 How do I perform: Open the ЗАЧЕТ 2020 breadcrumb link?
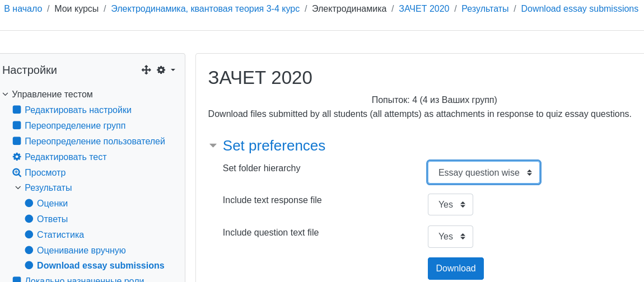click(x=424, y=9)
